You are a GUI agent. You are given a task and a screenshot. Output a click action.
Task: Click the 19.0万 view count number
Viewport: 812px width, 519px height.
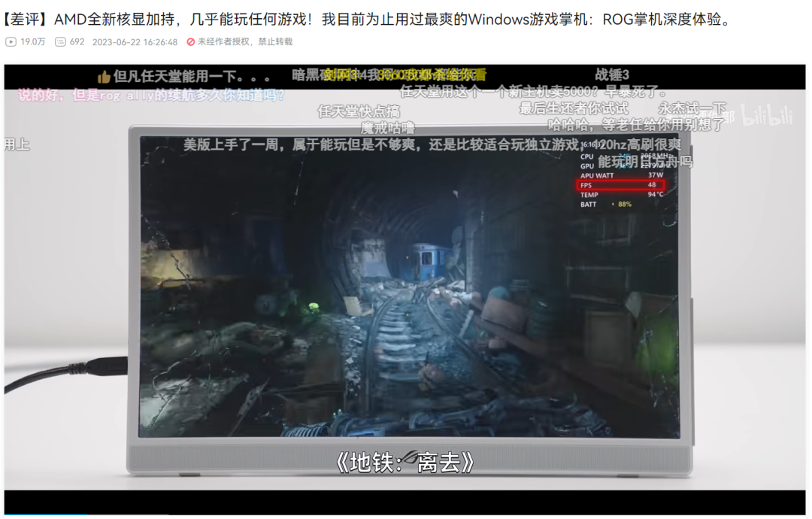33,42
